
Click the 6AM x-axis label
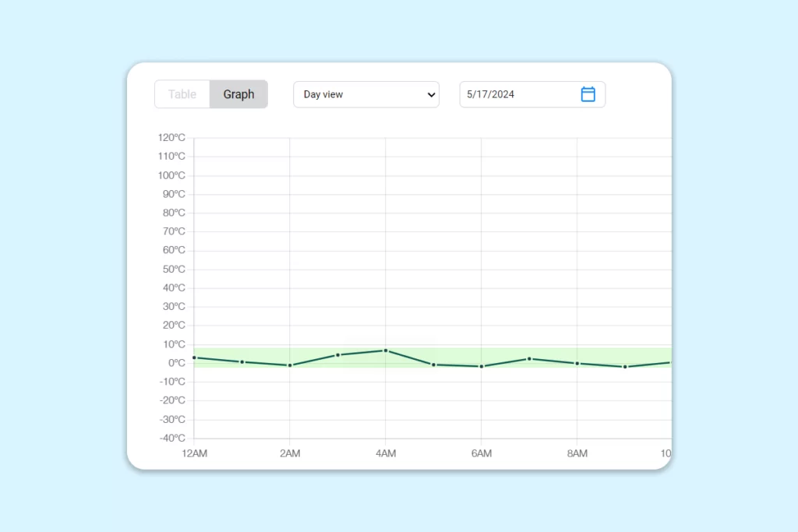[482, 453]
